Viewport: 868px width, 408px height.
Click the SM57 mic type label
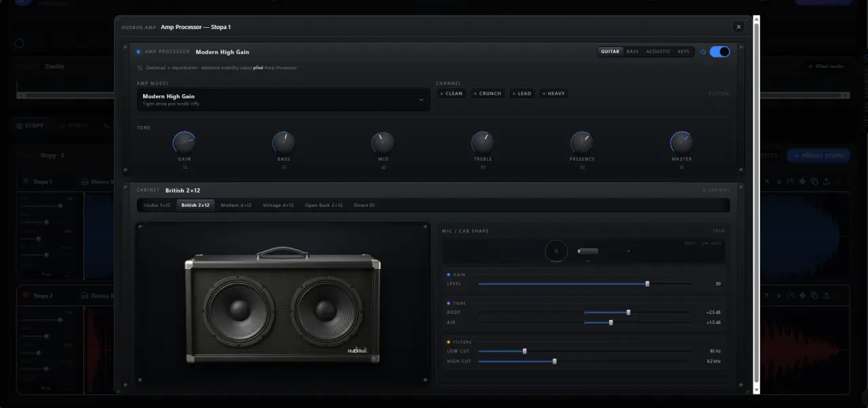pos(690,243)
